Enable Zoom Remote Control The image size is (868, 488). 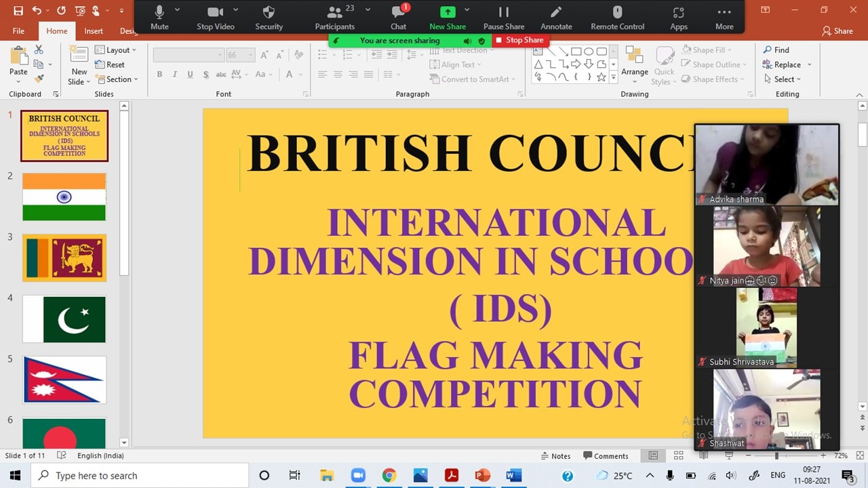[x=617, y=18]
